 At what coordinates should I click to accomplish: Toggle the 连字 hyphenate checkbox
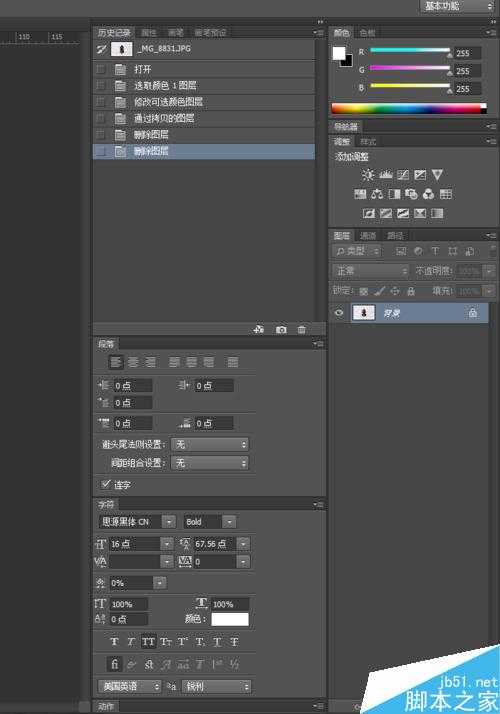[x=106, y=484]
